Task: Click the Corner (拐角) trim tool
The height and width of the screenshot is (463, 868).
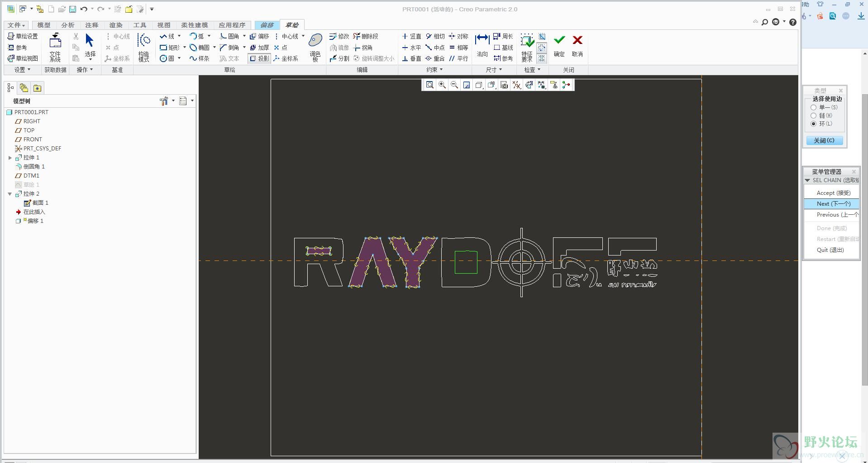Action: (363, 48)
